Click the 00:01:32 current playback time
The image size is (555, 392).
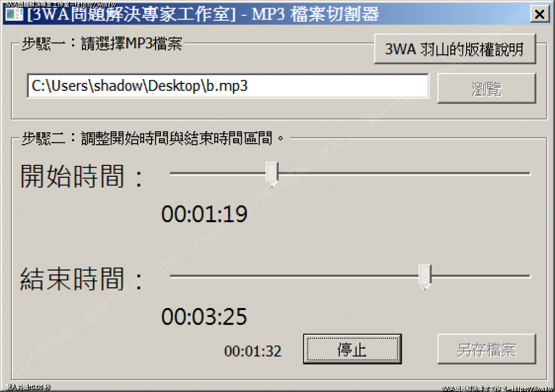(253, 351)
